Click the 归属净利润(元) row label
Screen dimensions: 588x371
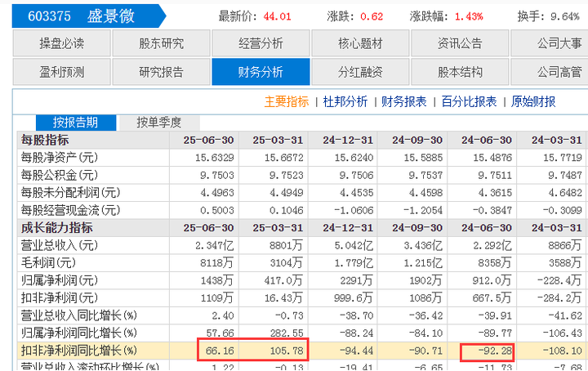coord(60,280)
